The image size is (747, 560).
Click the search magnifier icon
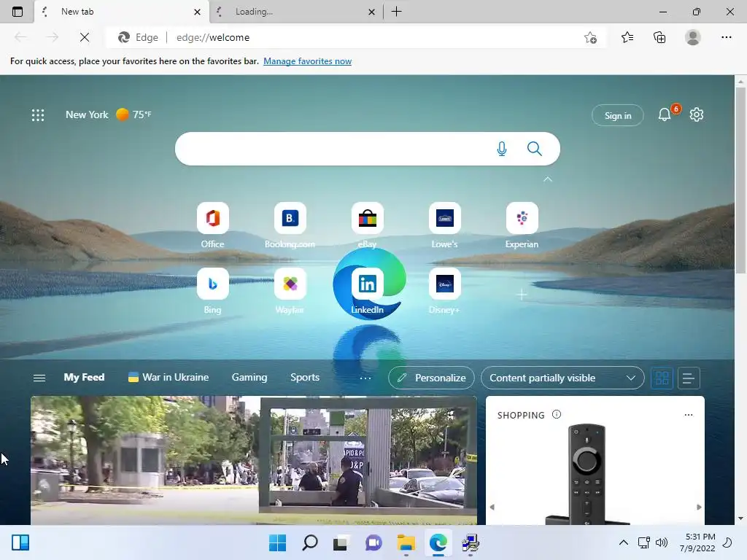tap(535, 149)
